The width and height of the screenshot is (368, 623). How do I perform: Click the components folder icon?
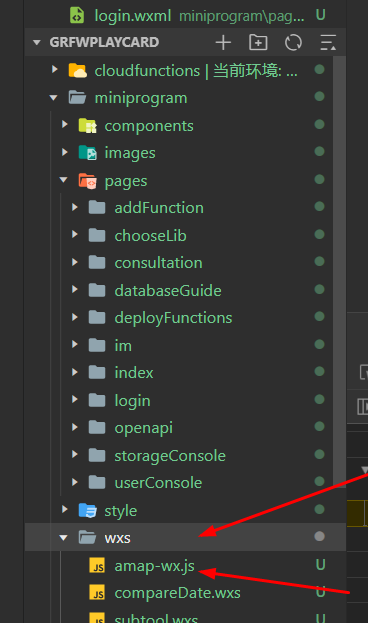pyautogui.click(x=87, y=126)
